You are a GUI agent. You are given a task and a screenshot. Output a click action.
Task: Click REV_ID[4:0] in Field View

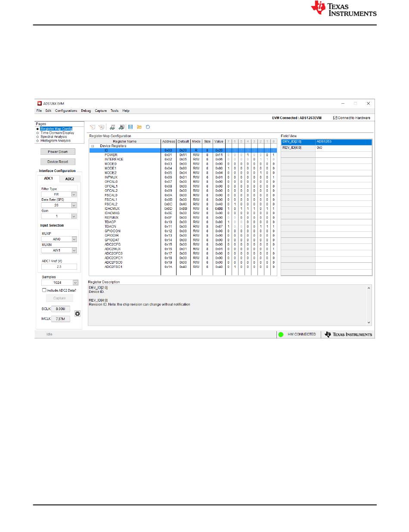click(298, 148)
